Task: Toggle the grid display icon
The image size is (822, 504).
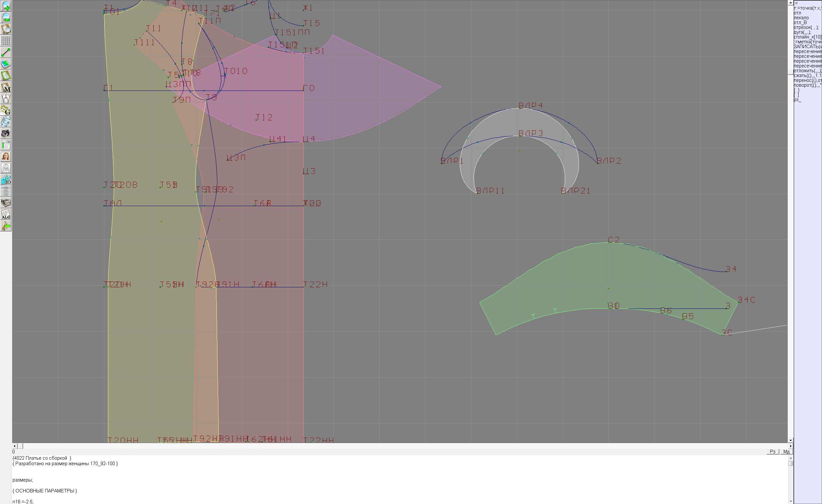Action: pyautogui.click(x=6, y=41)
